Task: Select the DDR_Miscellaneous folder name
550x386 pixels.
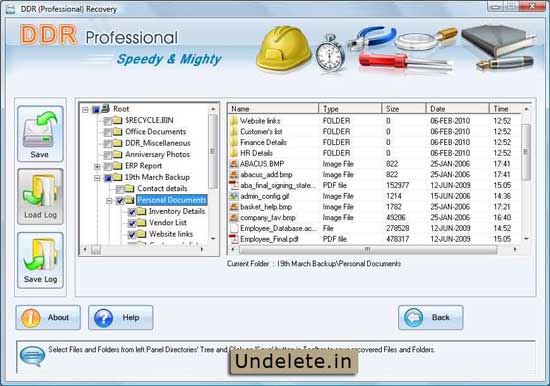Action: (157, 143)
